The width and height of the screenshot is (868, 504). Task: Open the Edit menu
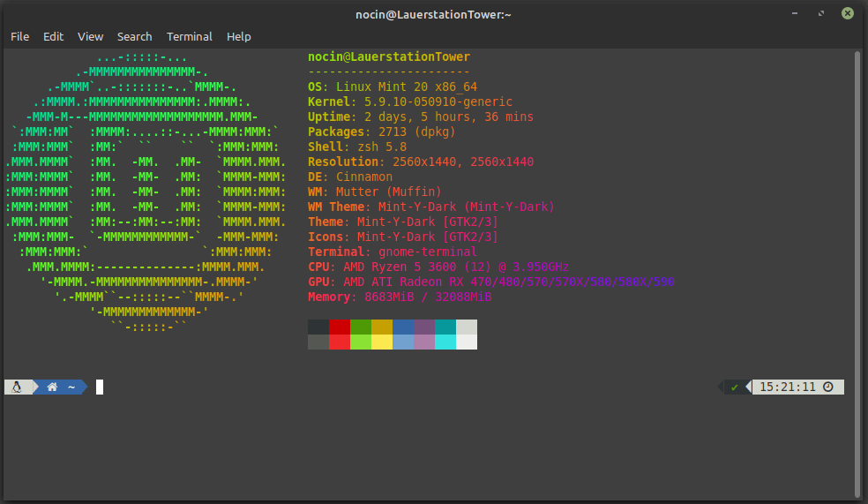[x=53, y=36]
